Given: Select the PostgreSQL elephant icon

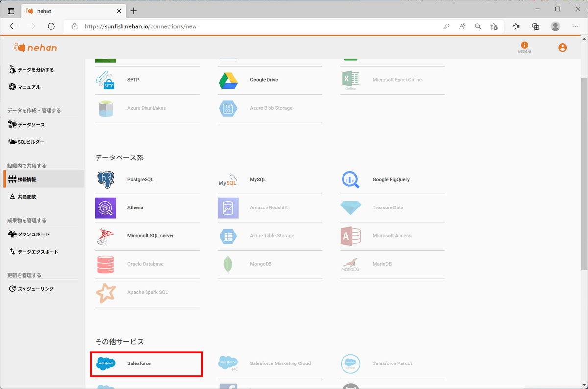Looking at the screenshot, I should pyautogui.click(x=105, y=180).
